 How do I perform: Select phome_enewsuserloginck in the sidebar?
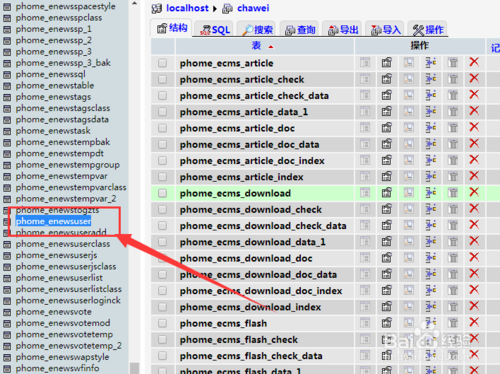coord(68,300)
